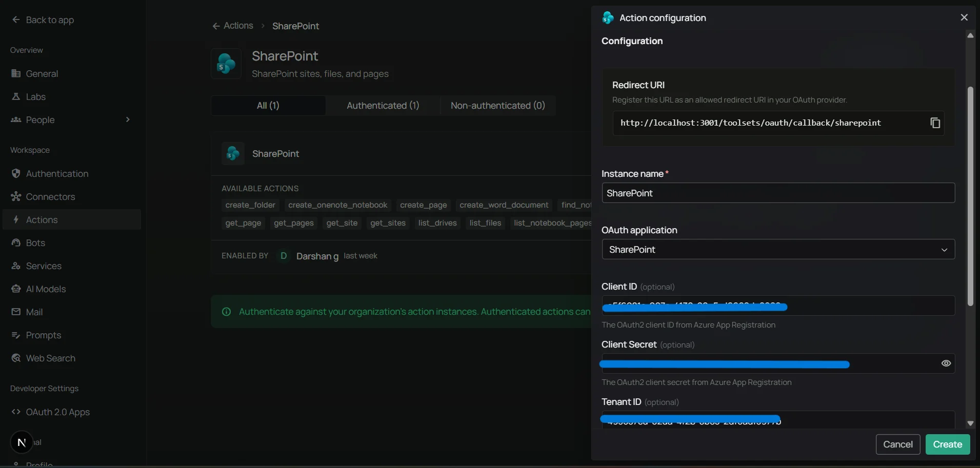Open the Authentication shield icon
Screen dimensions: 980x468
click(x=16, y=173)
